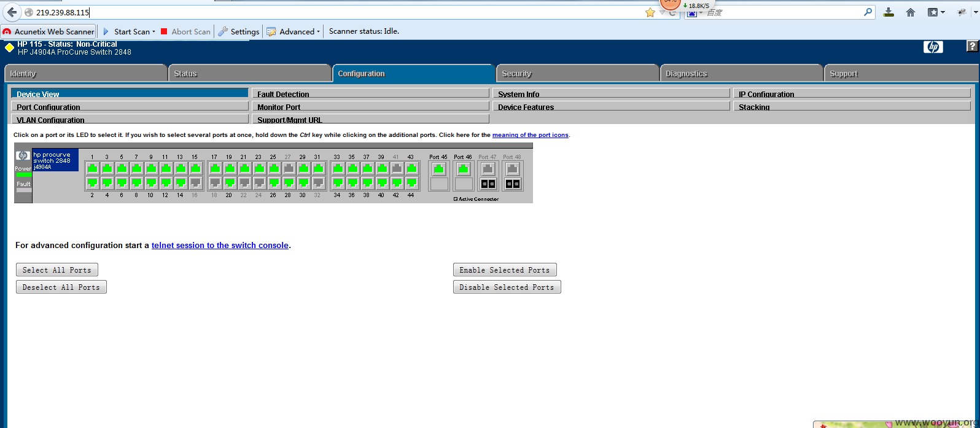Open IP Configuration submenu

pyautogui.click(x=852, y=93)
